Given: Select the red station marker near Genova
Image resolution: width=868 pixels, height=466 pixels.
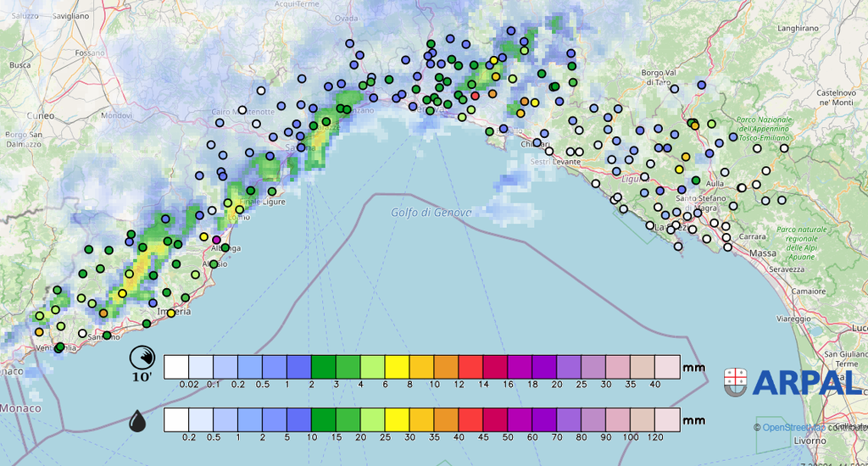Looking at the screenshot, I should pyautogui.click(x=475, y=96).
